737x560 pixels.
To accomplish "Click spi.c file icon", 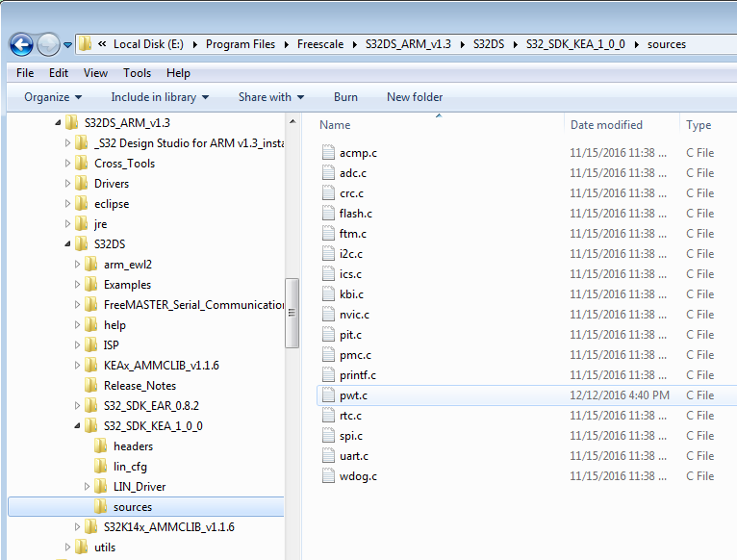I will pyautogui.click(x=328, y=436).
